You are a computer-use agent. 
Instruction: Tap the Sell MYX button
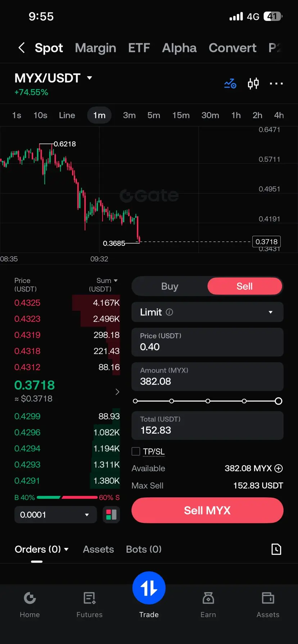pos(207,510)
